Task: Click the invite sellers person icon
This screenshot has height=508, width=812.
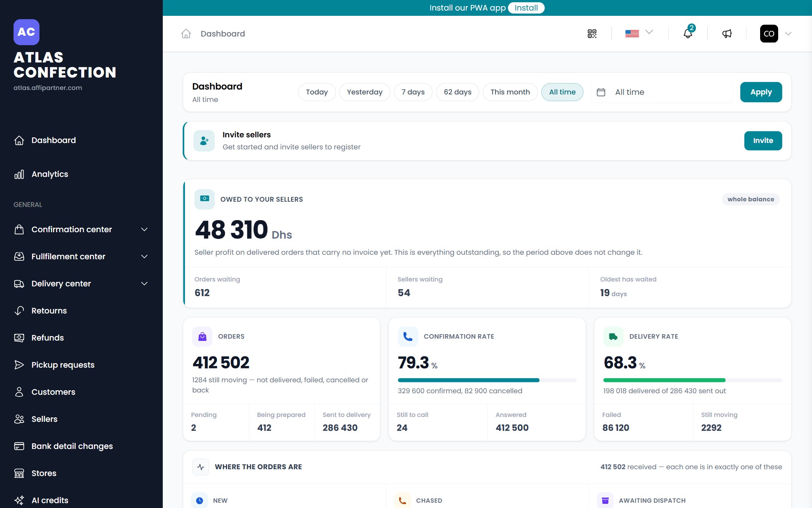Action: (204, 141)
